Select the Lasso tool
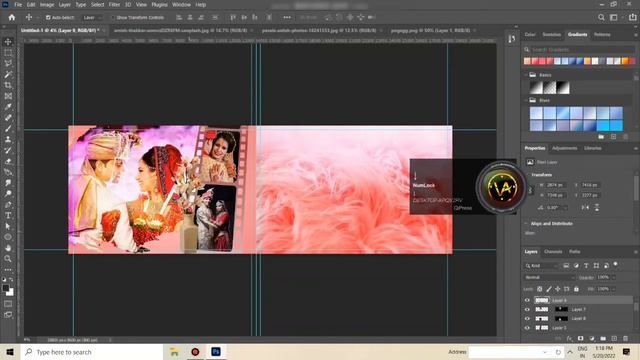 8,64
